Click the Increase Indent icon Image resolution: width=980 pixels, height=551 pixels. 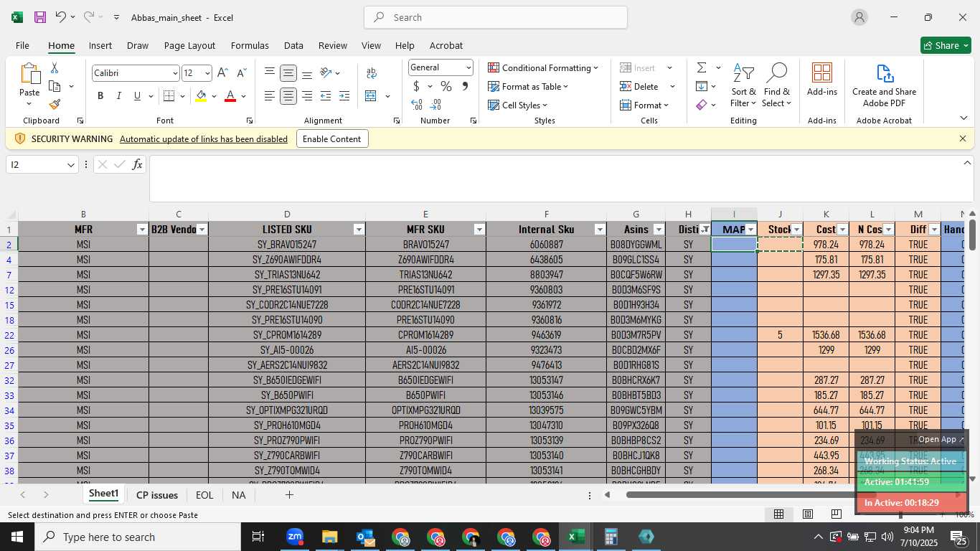(344, 96)
